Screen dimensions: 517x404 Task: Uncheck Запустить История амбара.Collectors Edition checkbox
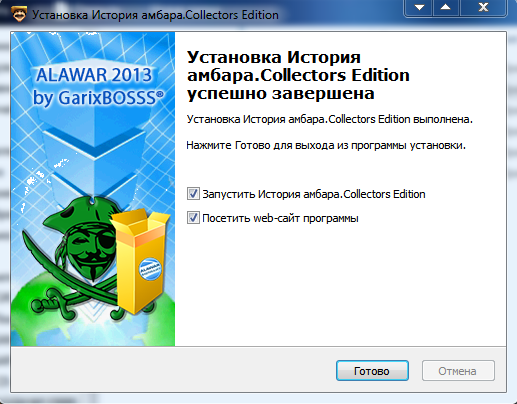tap(193, 194)
